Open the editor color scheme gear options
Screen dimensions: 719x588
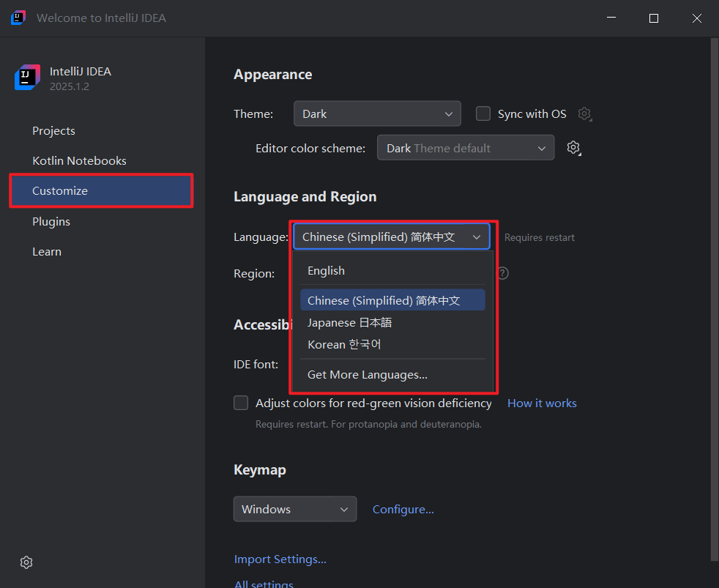pos(573,148)
